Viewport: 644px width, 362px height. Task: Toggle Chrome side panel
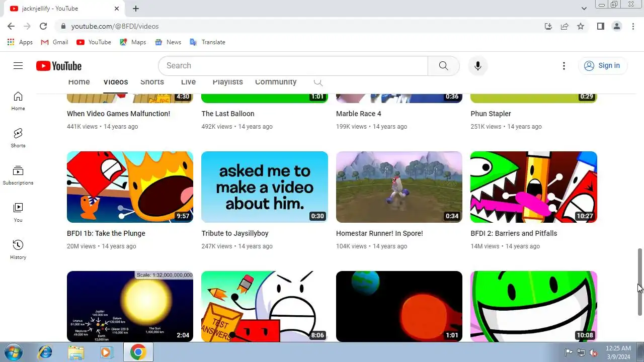tap(600, 26)
